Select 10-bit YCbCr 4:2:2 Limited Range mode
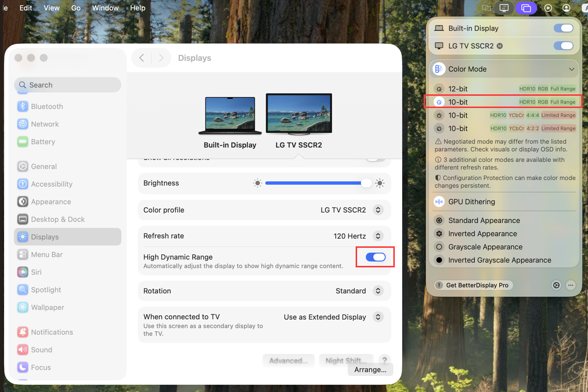The image size is (588, 392). (504, 129)
